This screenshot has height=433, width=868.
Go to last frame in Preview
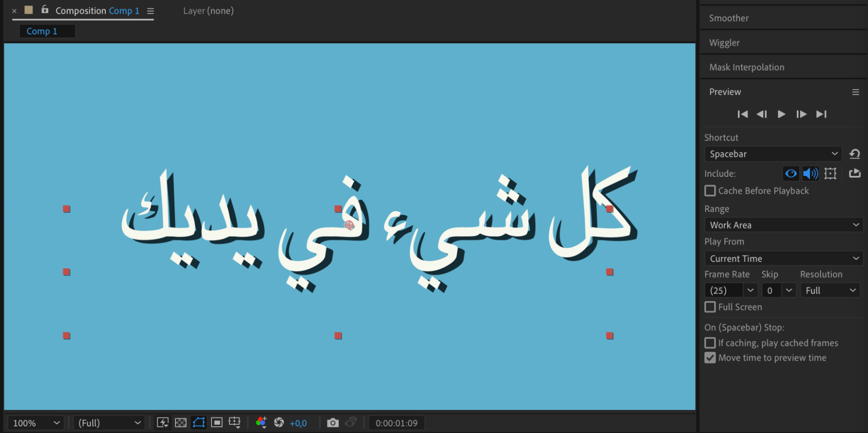click(821, 114)
